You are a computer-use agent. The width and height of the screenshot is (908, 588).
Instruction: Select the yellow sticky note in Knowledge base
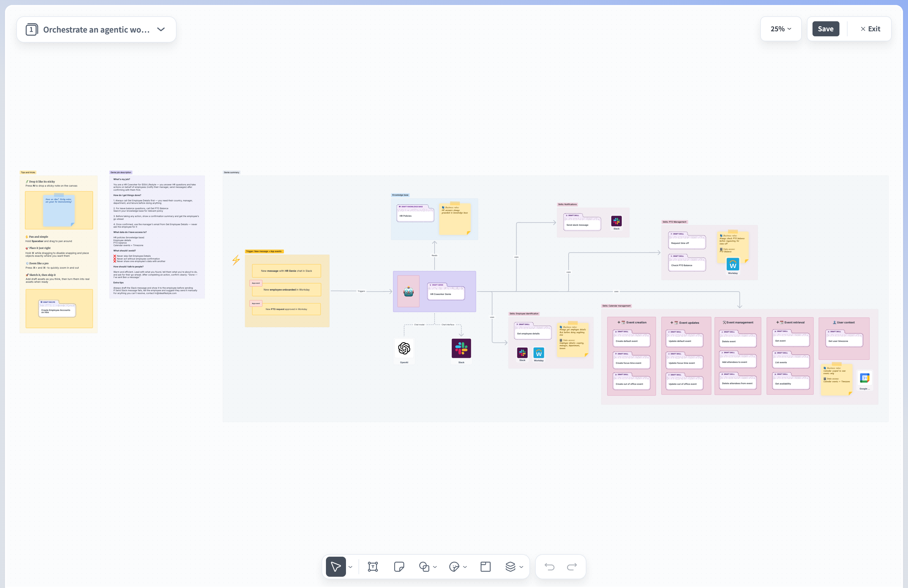[455, 218]
